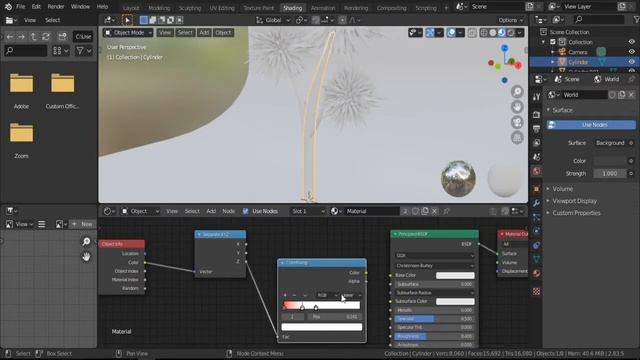The width and height of the screenshot is (640, 360).
Task: Switch to the Shading workspace tab
Action: click(293, 8)
